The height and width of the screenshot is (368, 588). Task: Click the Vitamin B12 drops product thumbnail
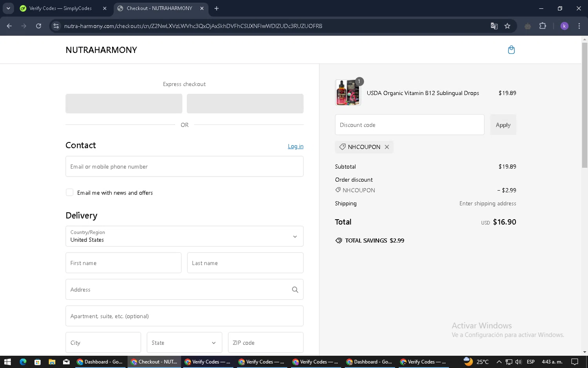[348, 93]
